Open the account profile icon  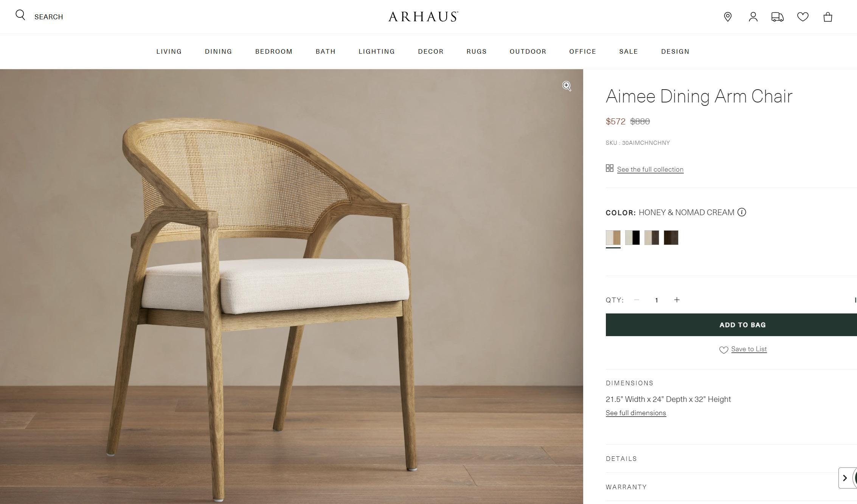coord(753,17)
